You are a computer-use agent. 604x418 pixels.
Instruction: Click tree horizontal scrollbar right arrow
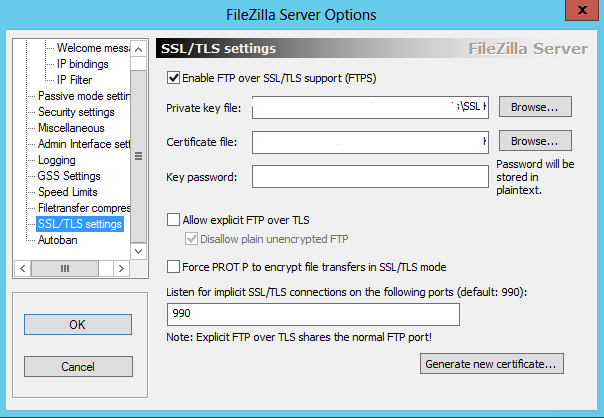click(x=121, y=268)
